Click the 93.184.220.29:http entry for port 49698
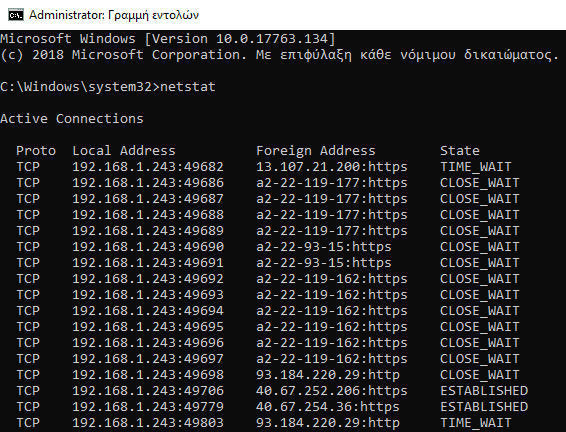Viewport: 566px width, 432px height. click(x=328, y=375)
